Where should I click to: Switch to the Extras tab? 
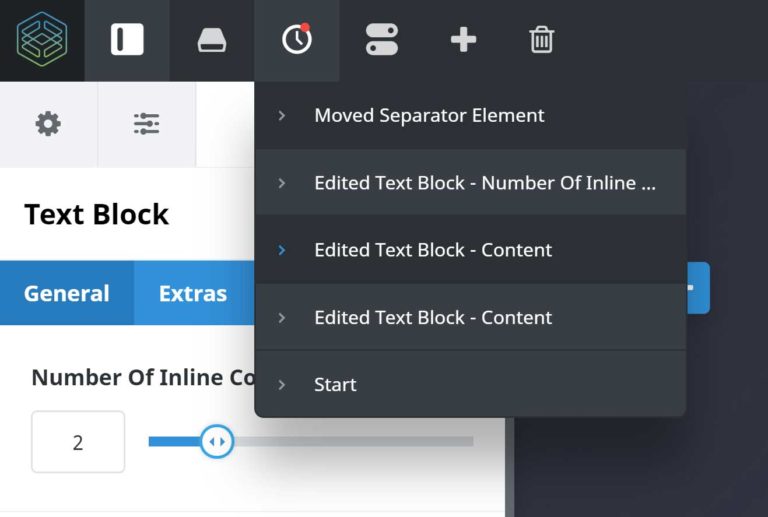(x=193, y=293)
